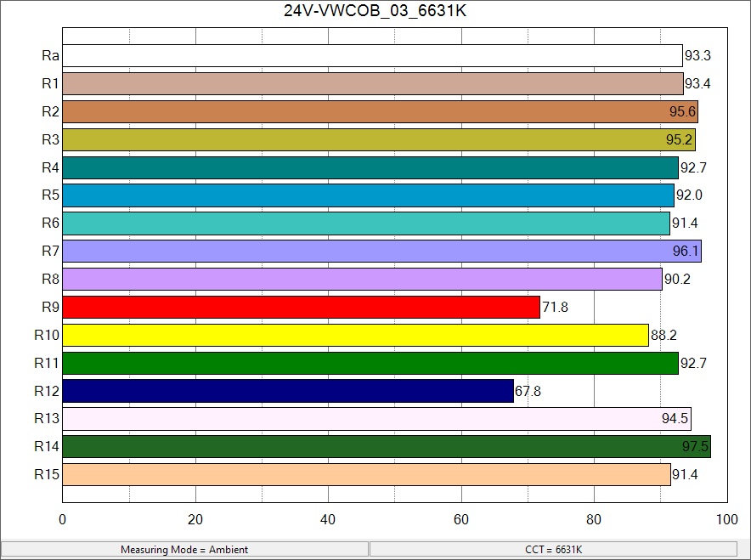Click the chart title 24V-VWCOB_03_6631K

point(375,12)
